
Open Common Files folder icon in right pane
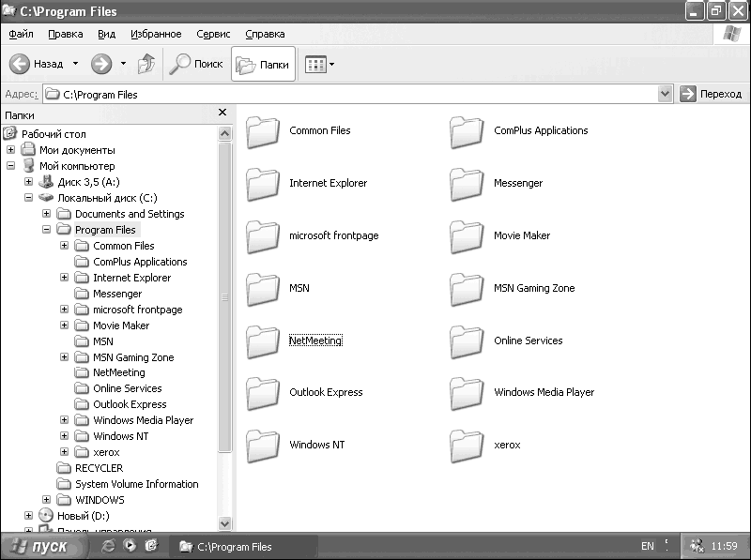(263, 131)
